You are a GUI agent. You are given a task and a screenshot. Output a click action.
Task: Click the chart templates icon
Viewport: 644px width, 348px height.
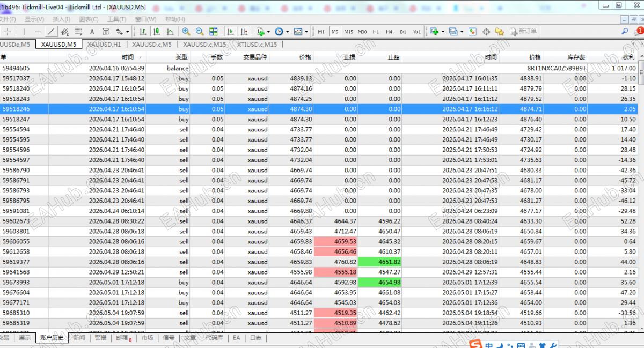(x=298, y=32)
